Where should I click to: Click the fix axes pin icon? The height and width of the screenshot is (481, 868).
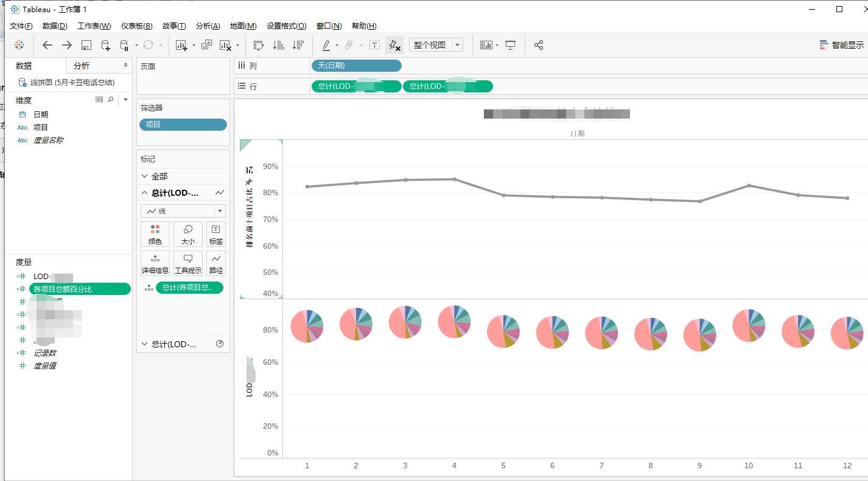(x=394, y=45)
